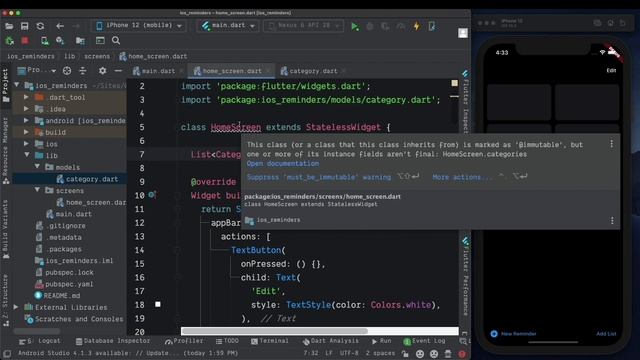Image resolution: width=640 pixels, height=360 pixels.
Task: Open the AVD Manager icon
Action: click(44, 40)
